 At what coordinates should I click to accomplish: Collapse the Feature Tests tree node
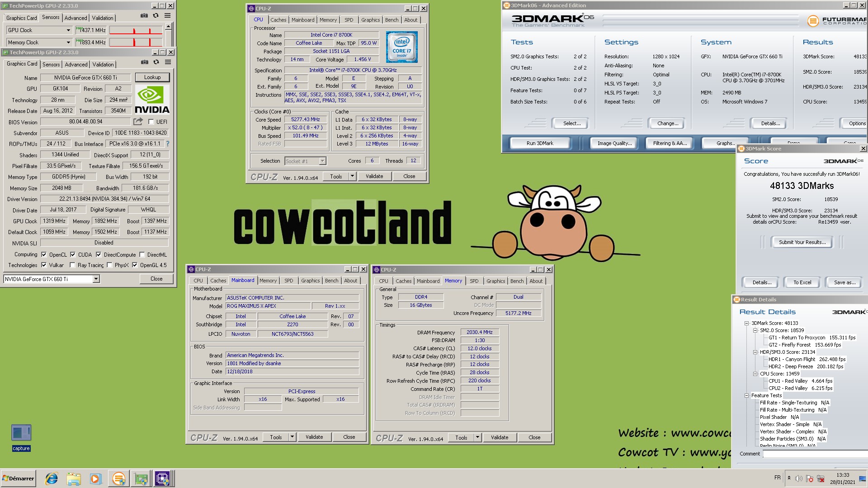pos(747,395)
